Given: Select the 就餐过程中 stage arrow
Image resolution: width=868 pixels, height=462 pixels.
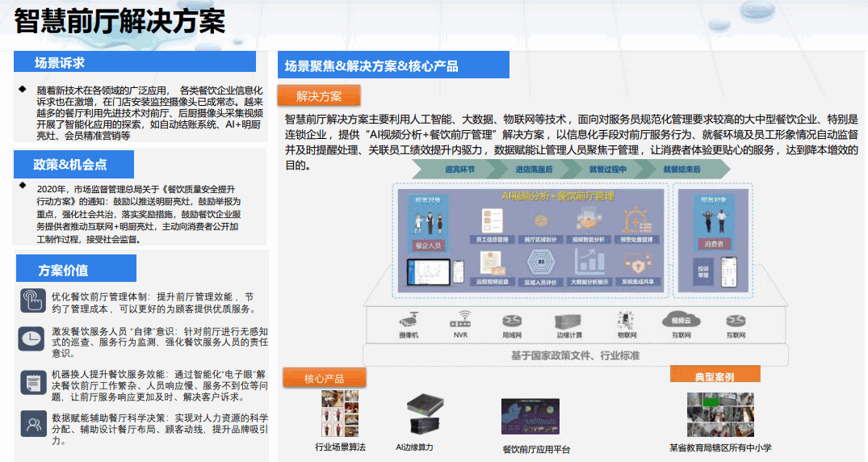Looking at the screenshot, I should click(x=607, y=170).
